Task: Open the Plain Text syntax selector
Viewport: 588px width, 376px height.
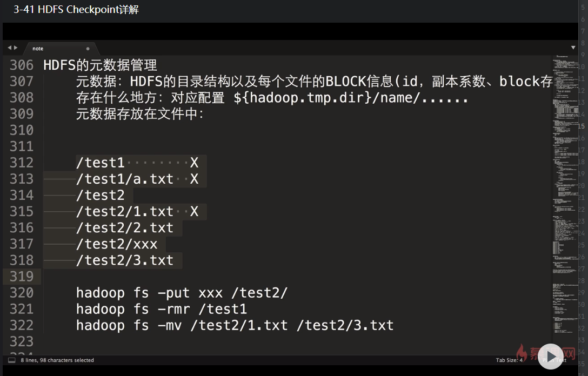Action: [x=554, y=360]
